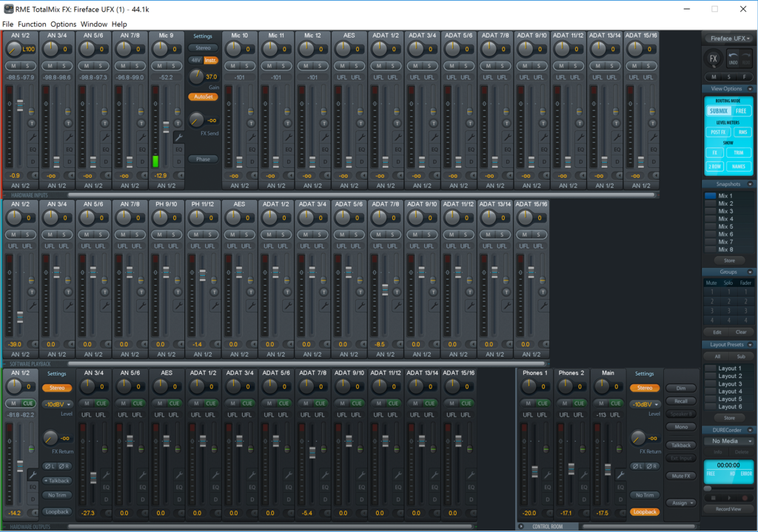The width and height of the screenshot is (758, 532).
Task: Open the Function menu
Action: [x=32, y=24]
